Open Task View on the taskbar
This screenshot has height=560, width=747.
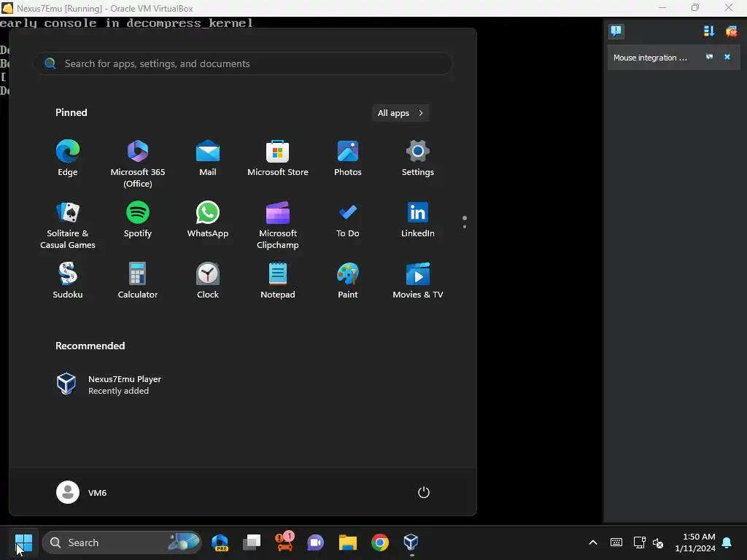(x=252, y=542)
